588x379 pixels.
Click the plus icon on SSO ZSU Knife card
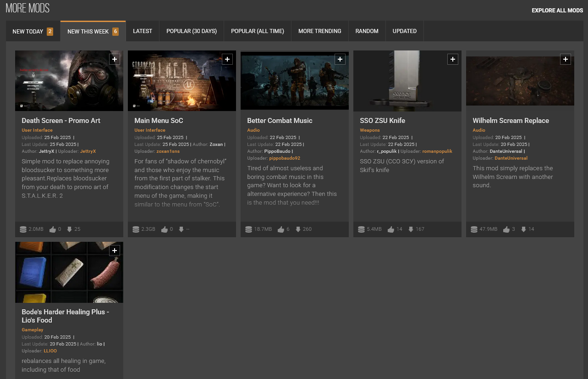click(x=453, y=59)
